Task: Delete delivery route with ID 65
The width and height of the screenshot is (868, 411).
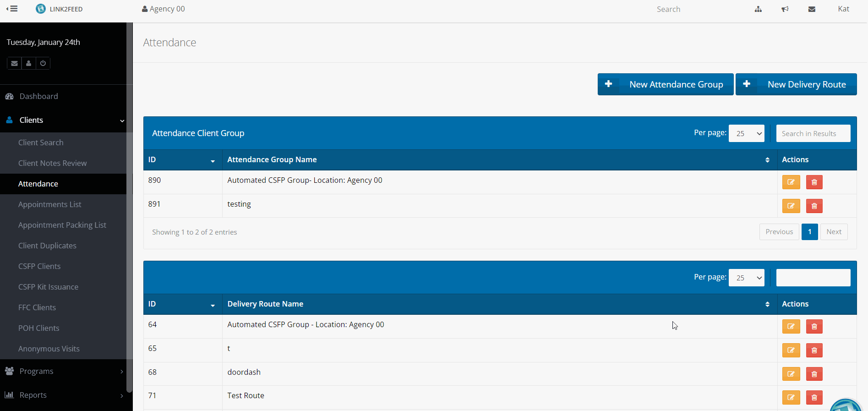Action: point(814,351)
